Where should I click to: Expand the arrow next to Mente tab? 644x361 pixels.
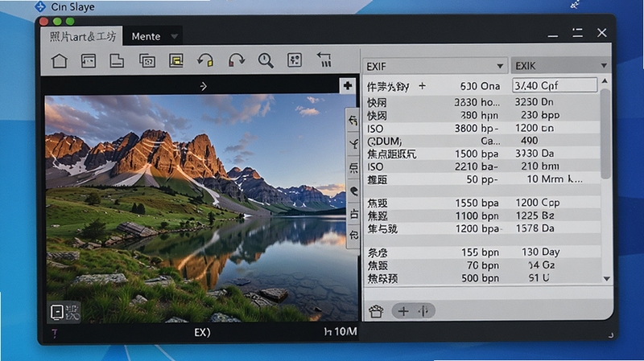click(x=174, y=36)
